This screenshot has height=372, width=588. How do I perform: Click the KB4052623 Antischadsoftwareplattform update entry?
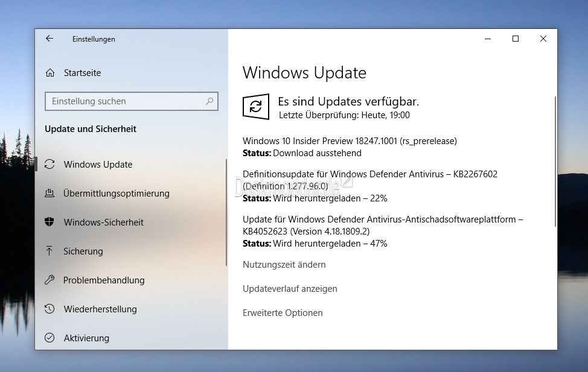pyautogui.click(x=383, y=225)
